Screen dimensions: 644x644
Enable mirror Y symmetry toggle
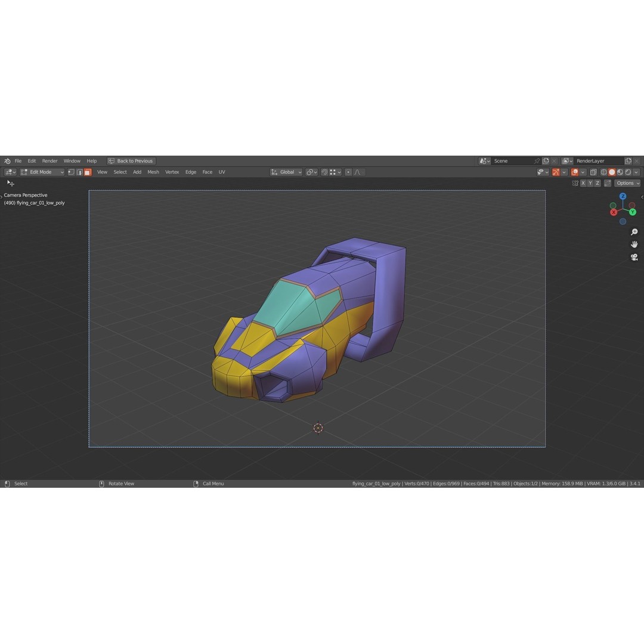pos(590,183)
